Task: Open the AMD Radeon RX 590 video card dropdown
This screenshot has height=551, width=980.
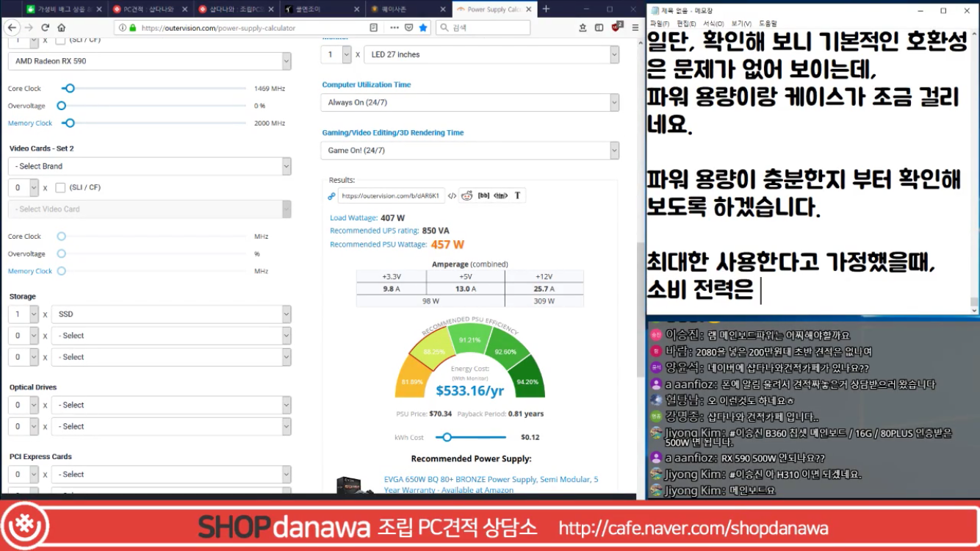Action: click(150, 61)
